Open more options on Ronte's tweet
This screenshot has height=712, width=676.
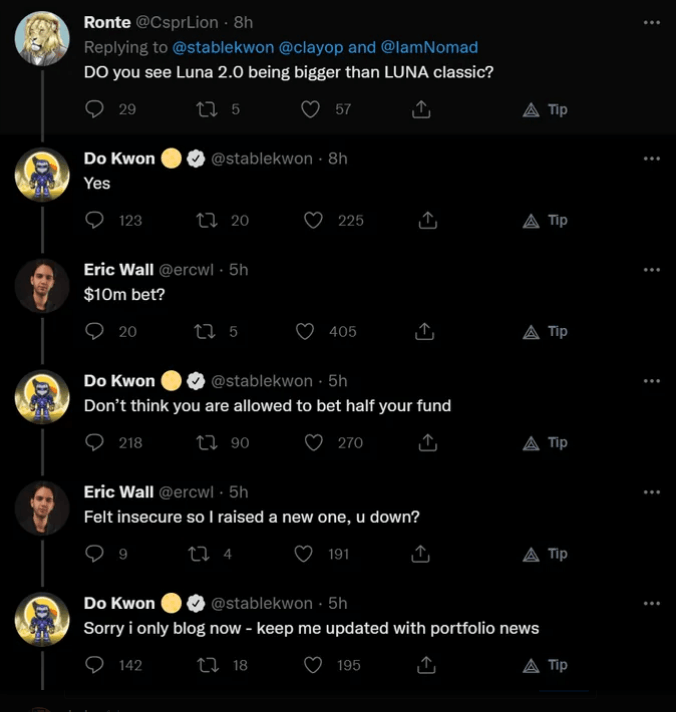(652, 22)
